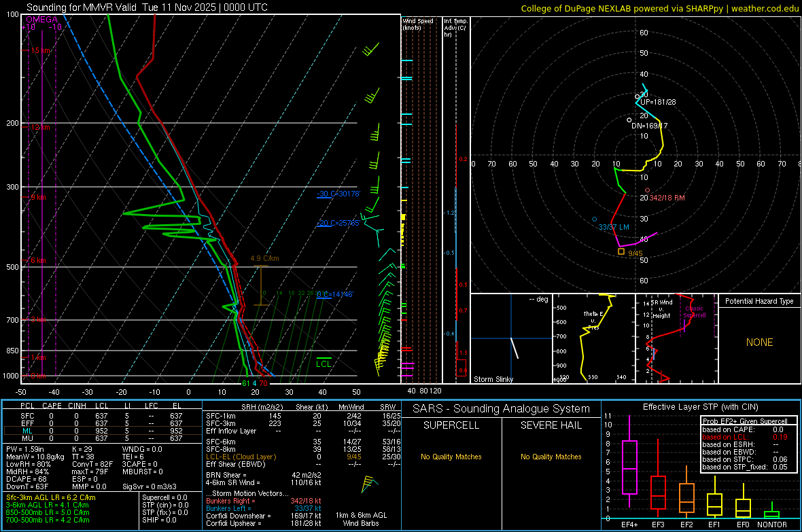This screenshot has height=532, width=802.
Task: Select the DCAPE = 68 value
Action: click(27, 479)
